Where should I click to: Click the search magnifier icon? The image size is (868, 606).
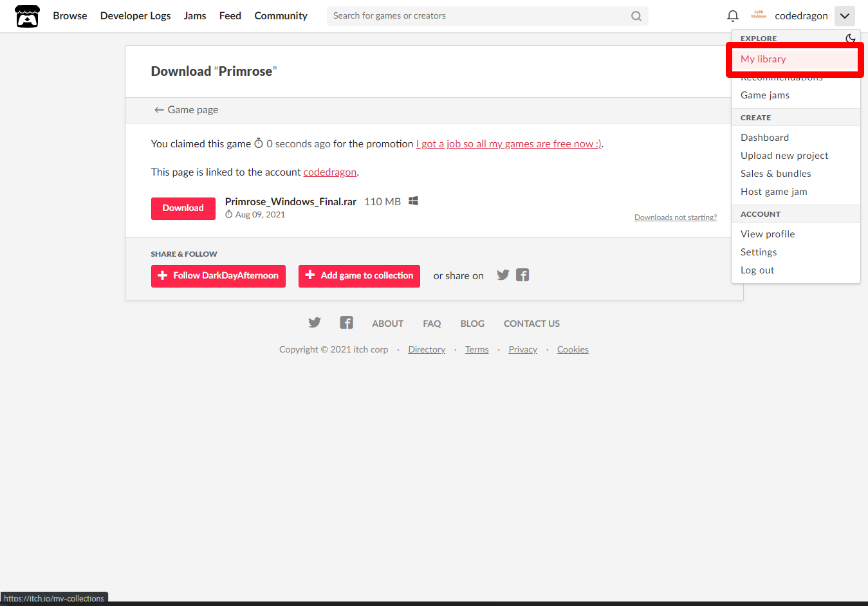tap(636, 16)
